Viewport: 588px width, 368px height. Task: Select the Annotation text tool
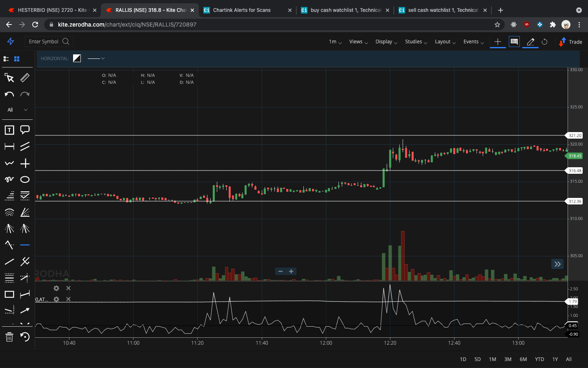pos(9,130)
